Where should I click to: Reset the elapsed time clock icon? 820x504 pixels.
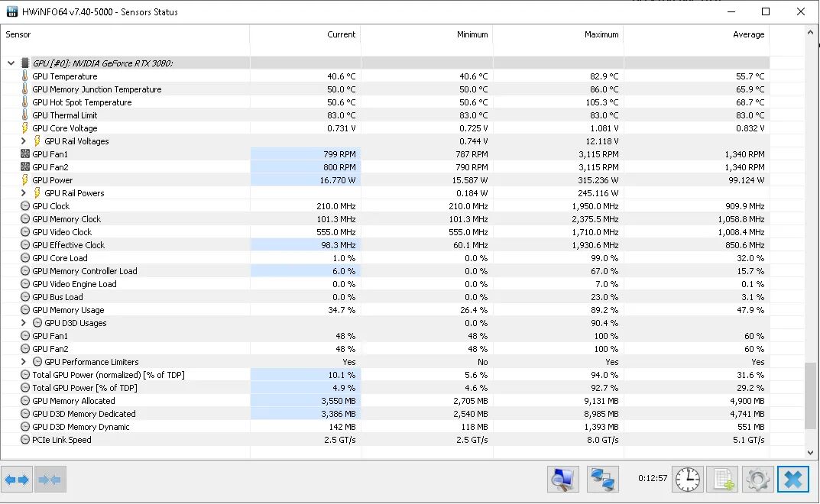(x=687, y=480)
